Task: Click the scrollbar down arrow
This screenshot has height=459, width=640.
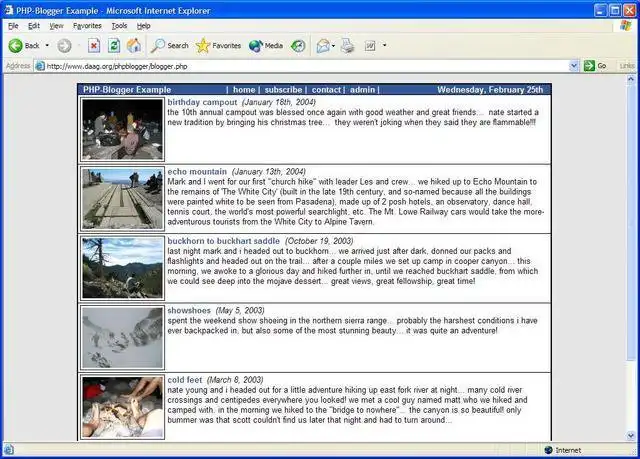Action: 631,436
